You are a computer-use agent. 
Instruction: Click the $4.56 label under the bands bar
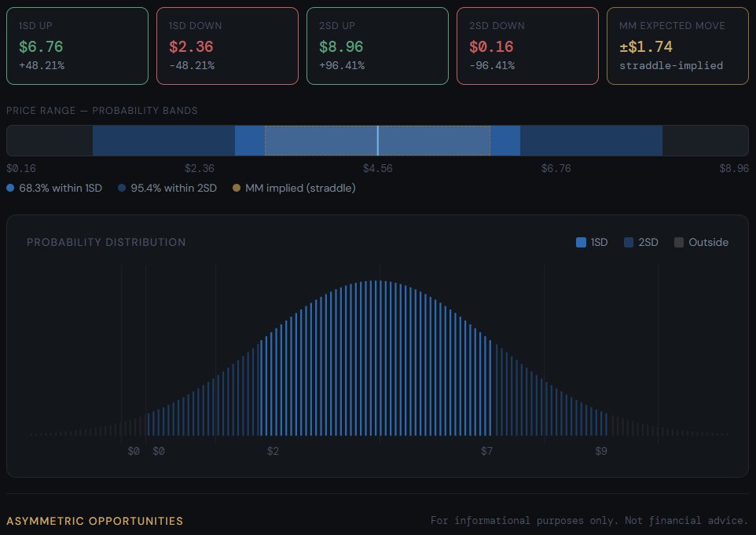click(377, 168)
